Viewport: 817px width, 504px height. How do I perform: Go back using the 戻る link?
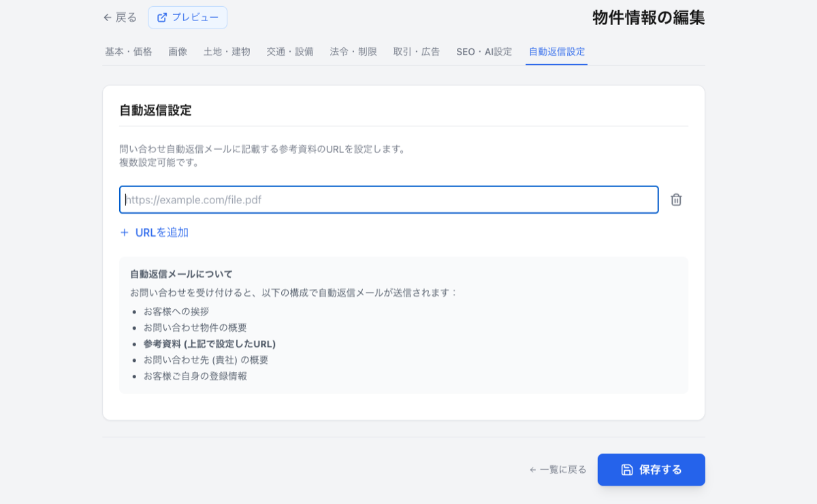click(126, 18)
